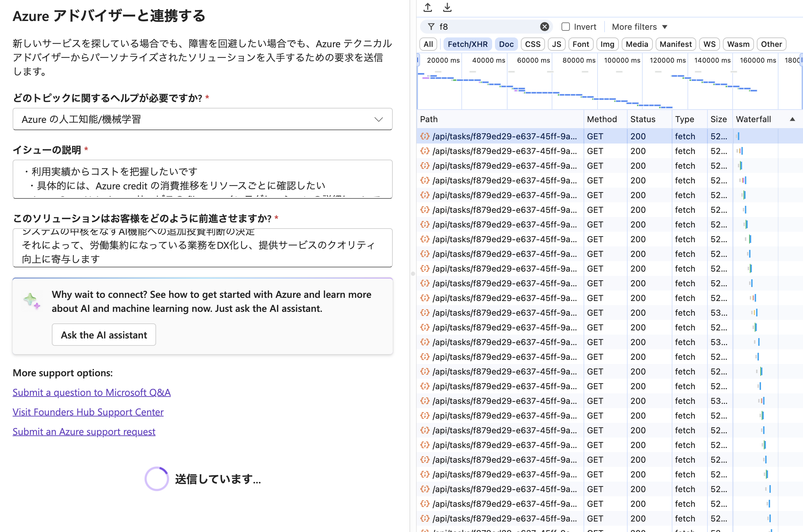The height and width of the screenshot is (532, 803).
Task: Toggle the Doc request filter
Action: tap(506, 44)
